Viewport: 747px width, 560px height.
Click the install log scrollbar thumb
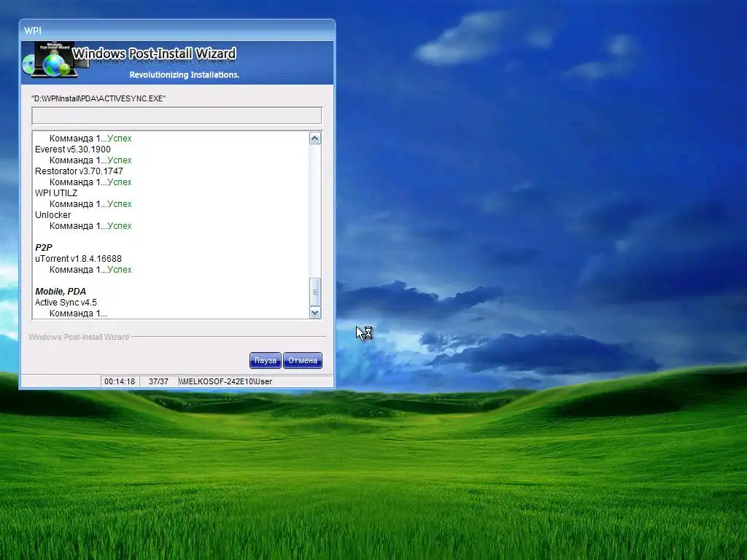(x=315, y=292)
